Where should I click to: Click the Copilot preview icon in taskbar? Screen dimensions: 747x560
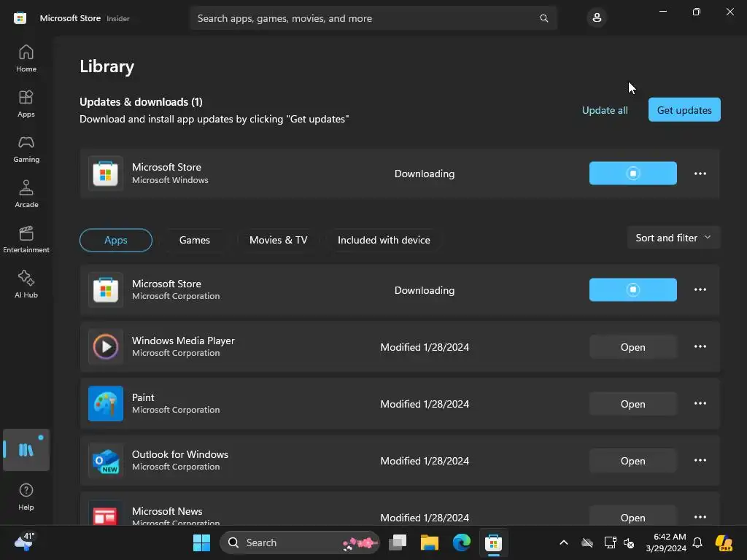(x=724, y=542)
